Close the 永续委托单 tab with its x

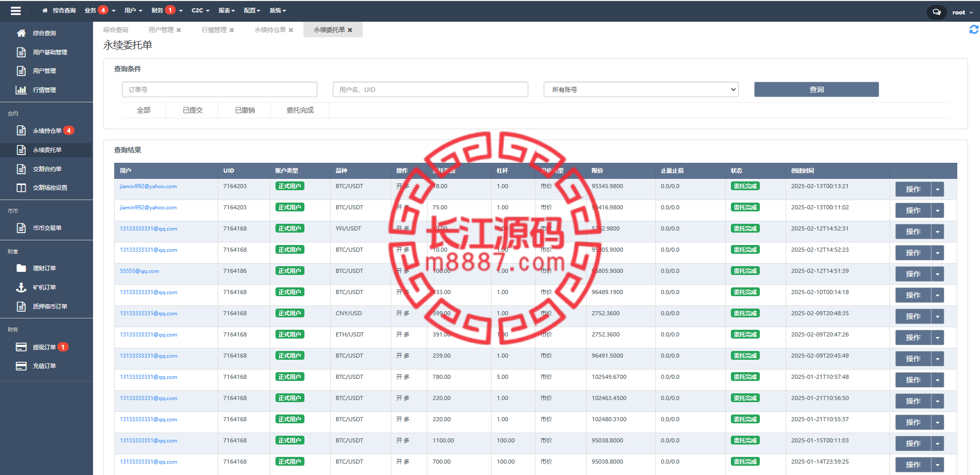[x=350, y=30]
